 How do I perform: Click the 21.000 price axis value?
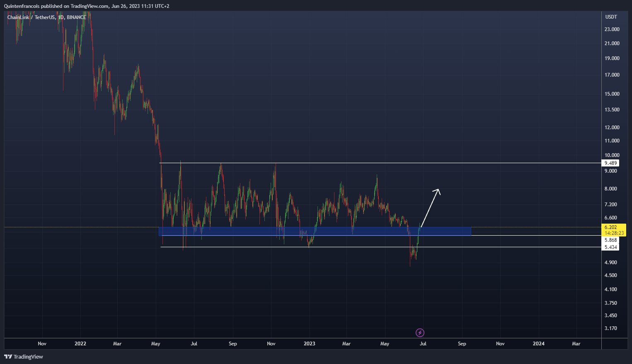tap(612, 43)
